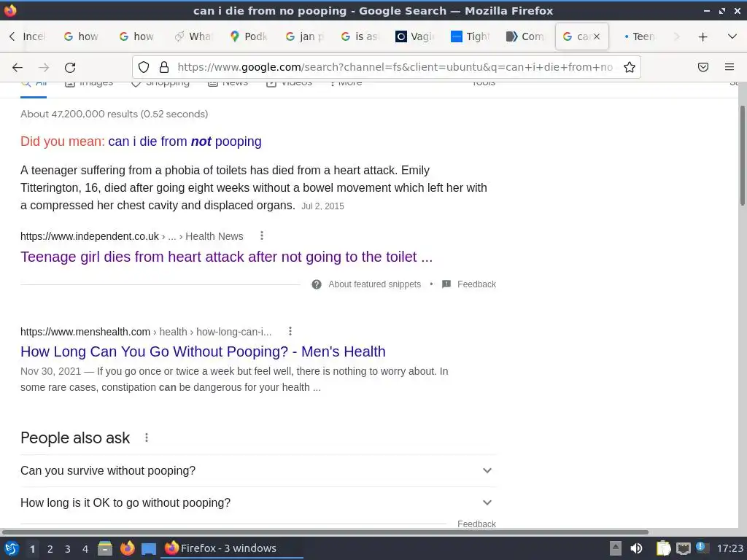Click the vertical page scrollbar
The width and height of the screenshot is (747, 560).
[742, 156]
